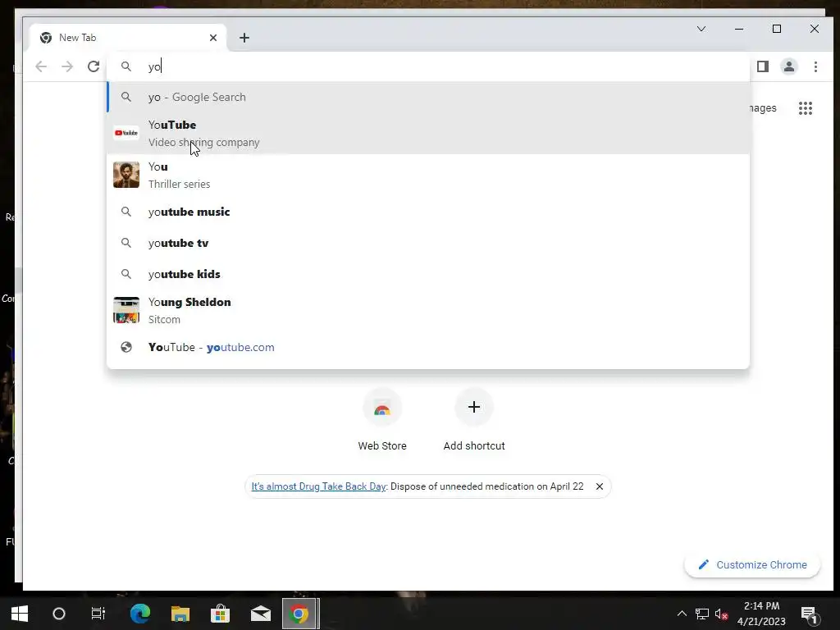Click the browser back arrow
This screenshot has width=840, height=630.
41,66
